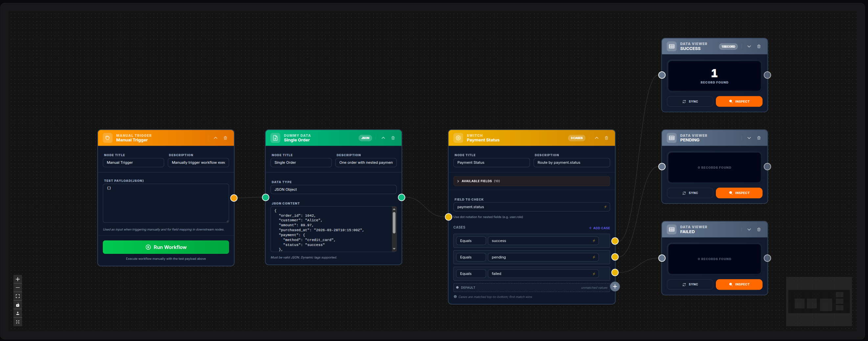Image resolution: width=868 pixels, height=341 pixels.
Task: Expand AVAILABLE FIELDS in the Switch node
Action: tap(478, 181)
